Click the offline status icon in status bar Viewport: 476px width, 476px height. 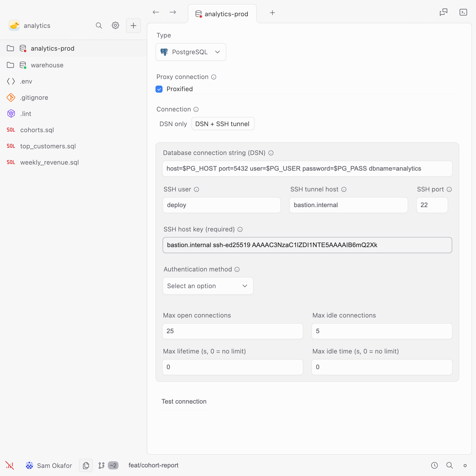pos(10,465)
